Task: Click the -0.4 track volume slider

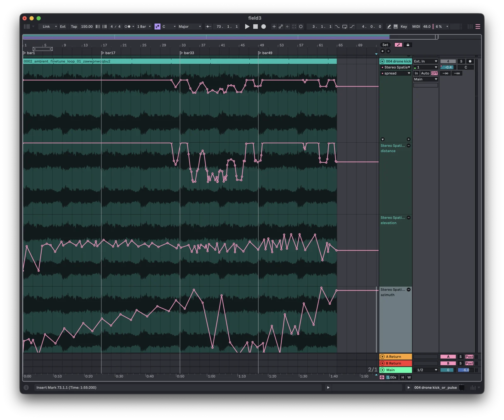Action: (x=448, y=67)
